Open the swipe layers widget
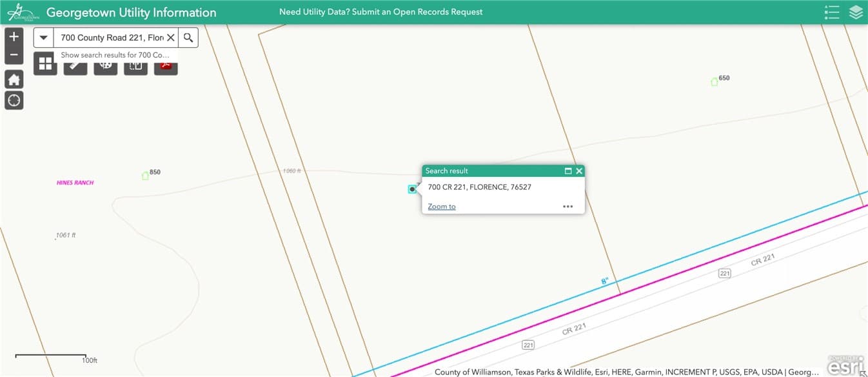Image resolution: width=868 pixels, height=377 pixels. click(x=136, y=68)
